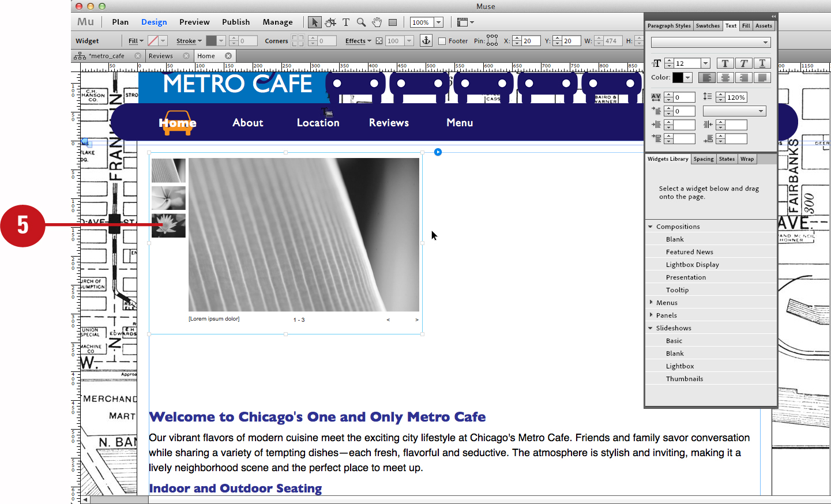Select the Text tool in toolbar
The image size is (831, 504).
[x=346, y=22]
